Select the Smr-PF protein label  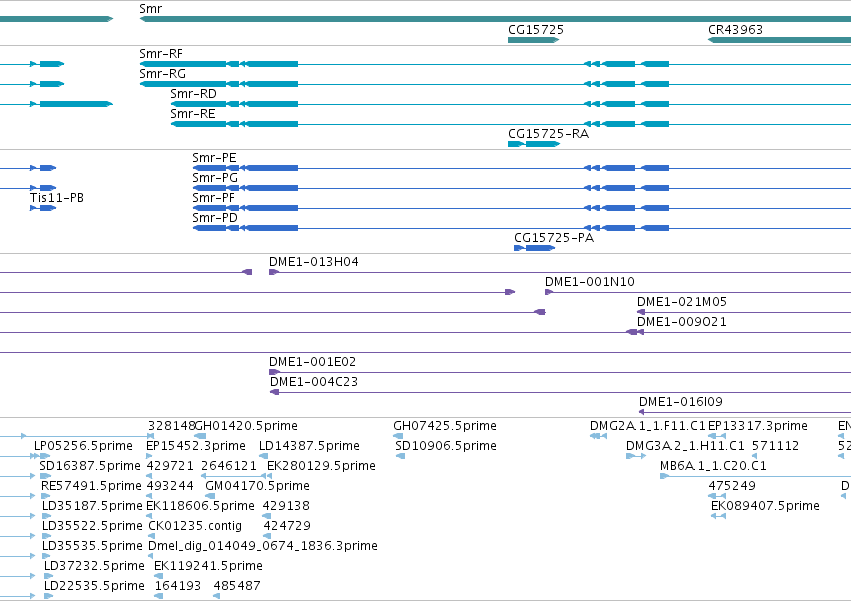213,198
